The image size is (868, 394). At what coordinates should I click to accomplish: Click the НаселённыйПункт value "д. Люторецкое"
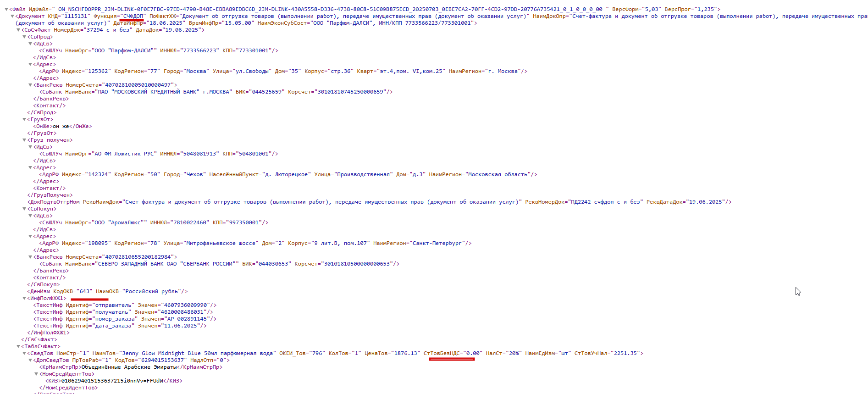tap(287, 174)
